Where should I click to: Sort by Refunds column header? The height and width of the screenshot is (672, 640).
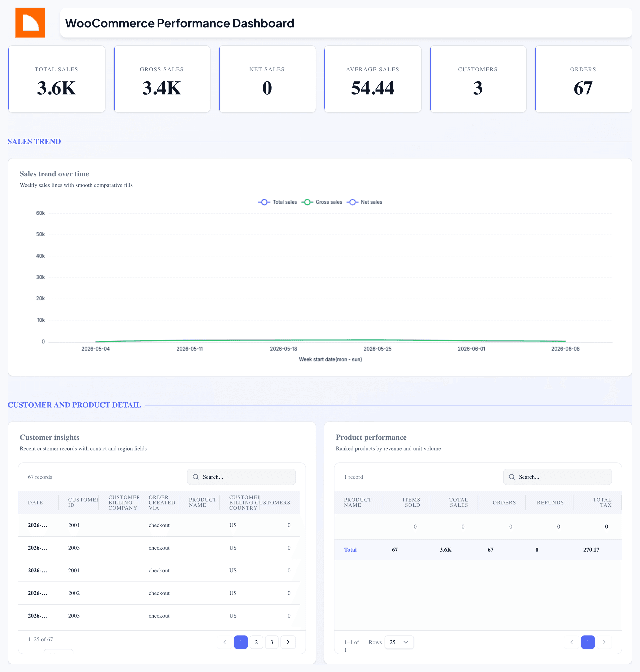pyautogui.click(x=550, y=502)
